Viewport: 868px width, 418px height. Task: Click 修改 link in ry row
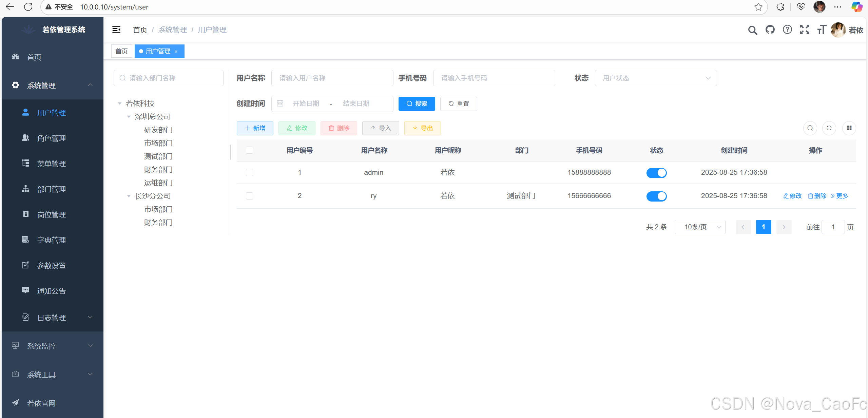[x=792, y=196]
